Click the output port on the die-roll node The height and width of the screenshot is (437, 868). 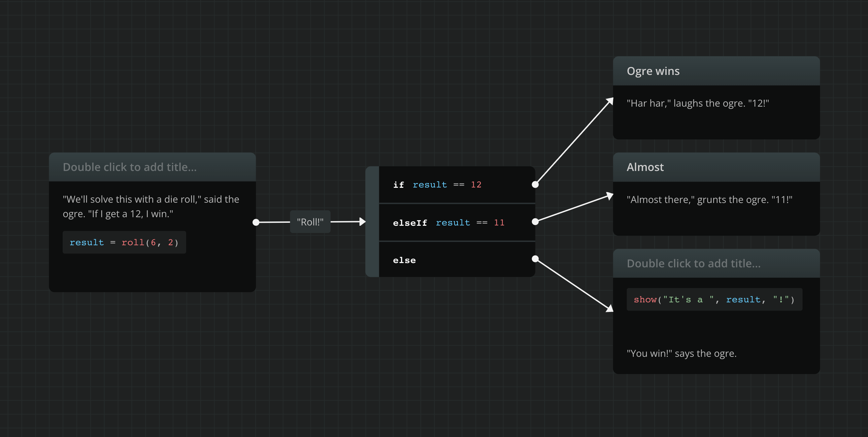pyautogui.click(x=256, y=222)
